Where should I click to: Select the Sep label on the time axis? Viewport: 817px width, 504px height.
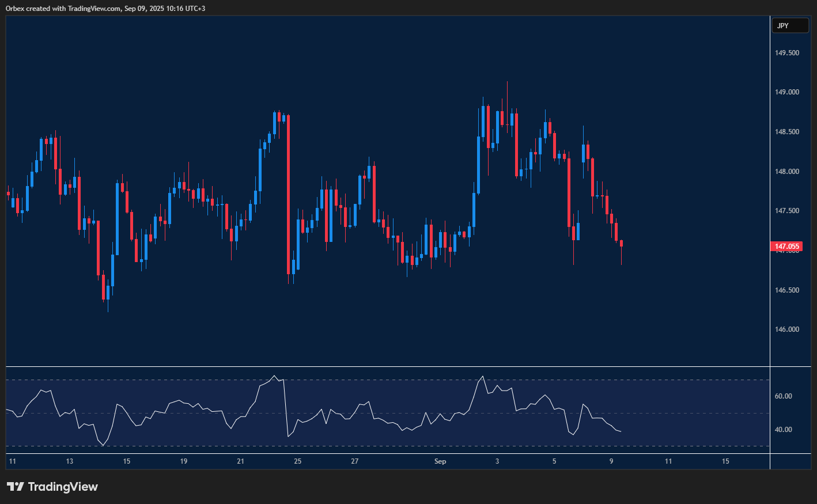(x=440, y=461)
